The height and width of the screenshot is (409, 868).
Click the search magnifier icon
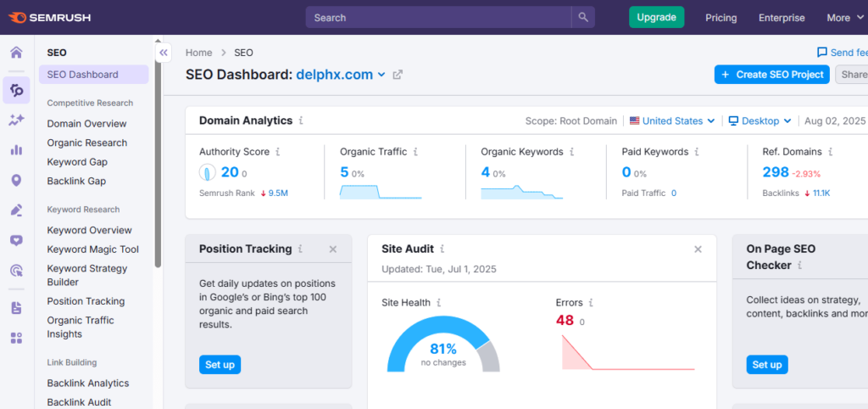tap(583, 17)
